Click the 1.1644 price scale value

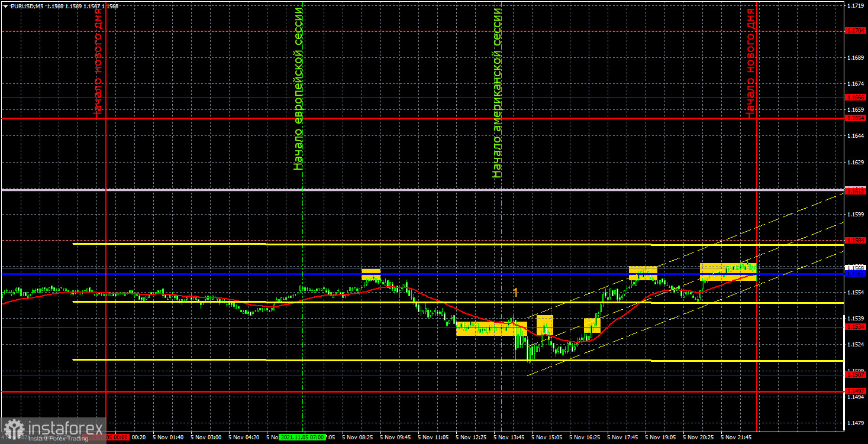[856, 136]
